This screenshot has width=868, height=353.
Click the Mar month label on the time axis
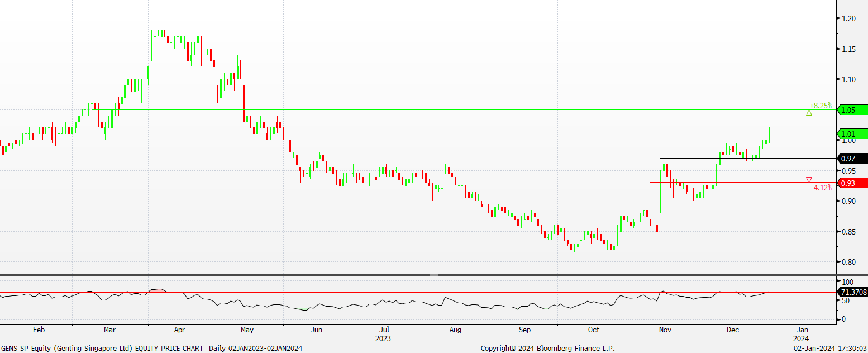[x=109, y=330]
